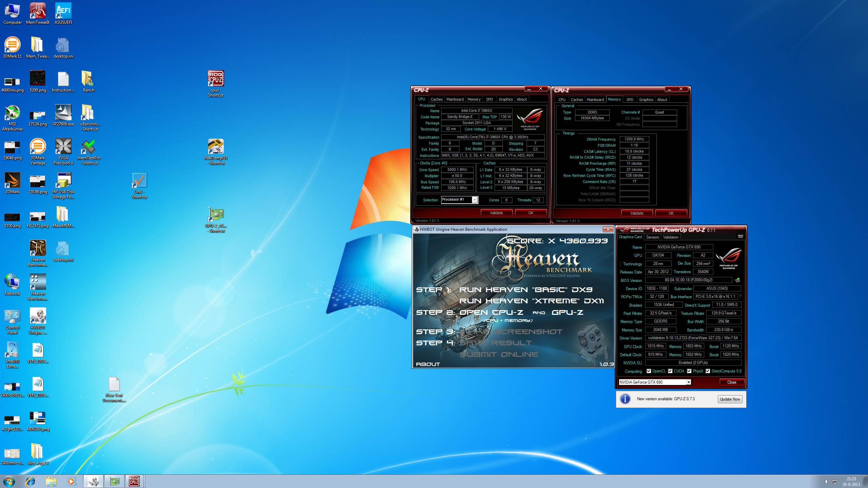
Task: Open Windows Start menu
Action: (9, 481)
